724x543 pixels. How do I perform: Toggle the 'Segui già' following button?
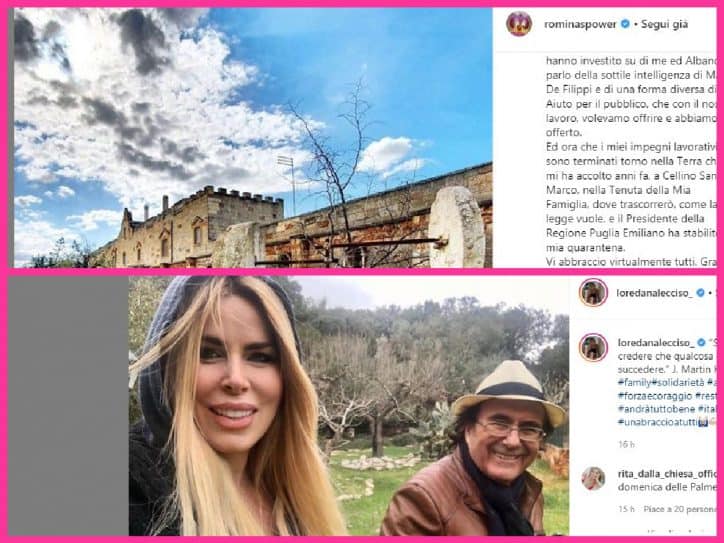click(664, 24)
